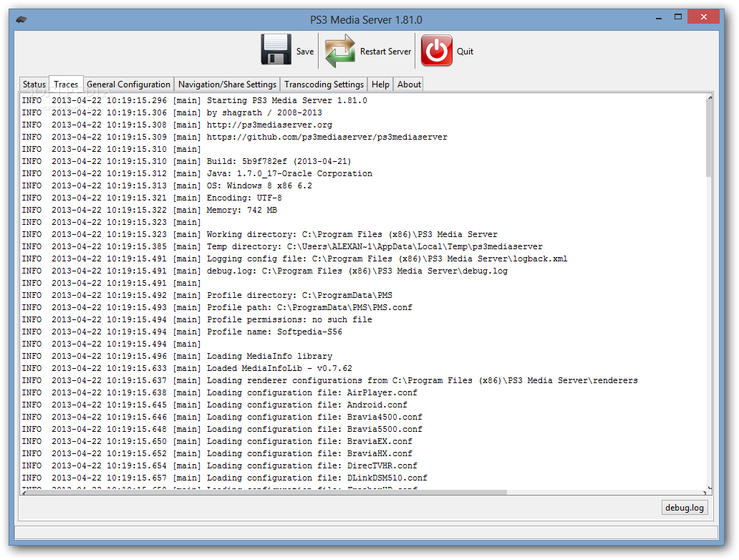Image resolution: width=739 pixels, height=560 pixels.
Task: Click the Restart Server label
Action: (x=385, y=52)
